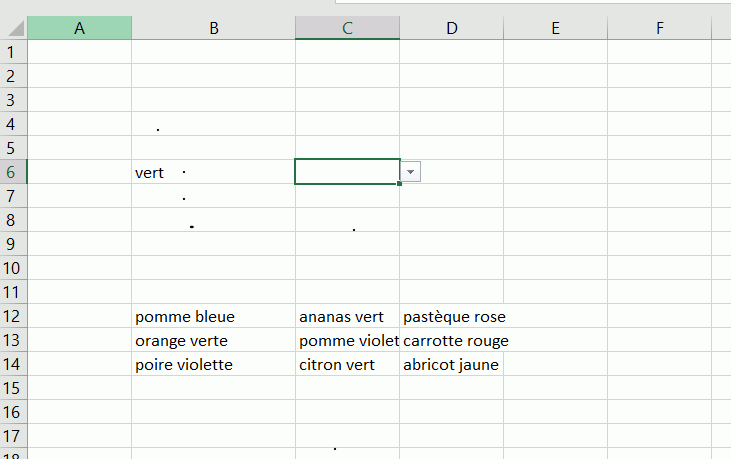Click the "pastèque rose" cell
Screen dimensions: 731x459
(x=452, y=317)
